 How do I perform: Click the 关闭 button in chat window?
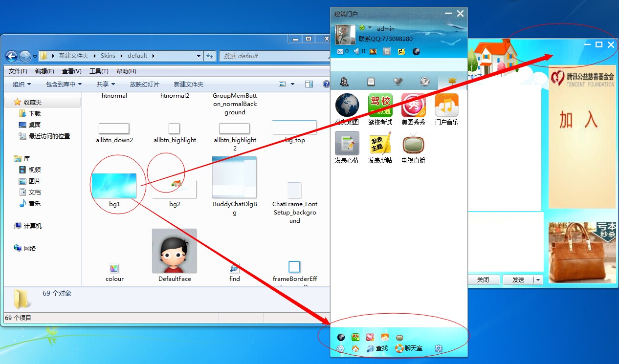pos(483,280)
